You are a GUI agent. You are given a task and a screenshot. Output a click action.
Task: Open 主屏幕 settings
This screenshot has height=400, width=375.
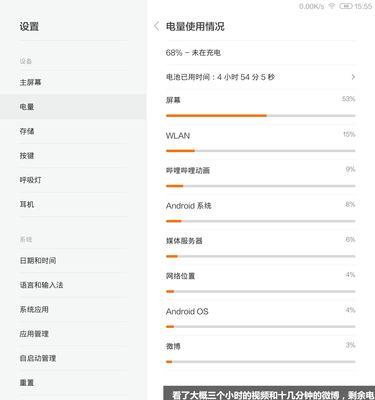(73, 82)
